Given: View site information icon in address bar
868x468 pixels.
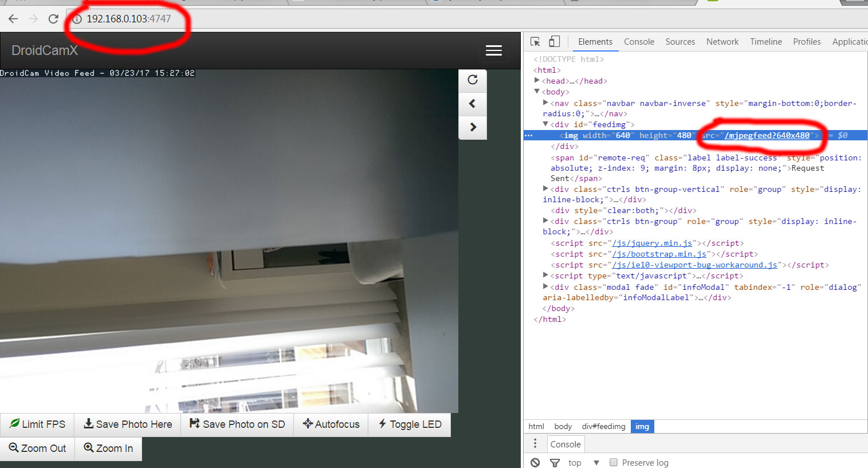Looking at the screenshot, I should (x=77, y=19).
